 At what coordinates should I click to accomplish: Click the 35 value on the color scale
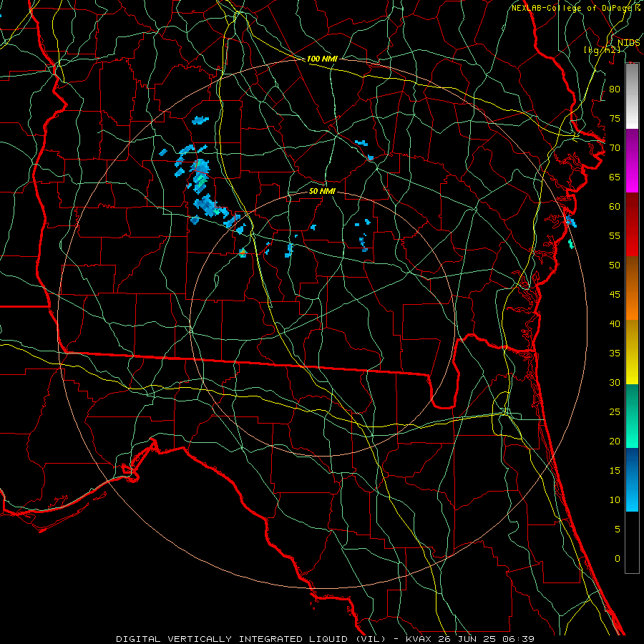(x=615, y=353)
